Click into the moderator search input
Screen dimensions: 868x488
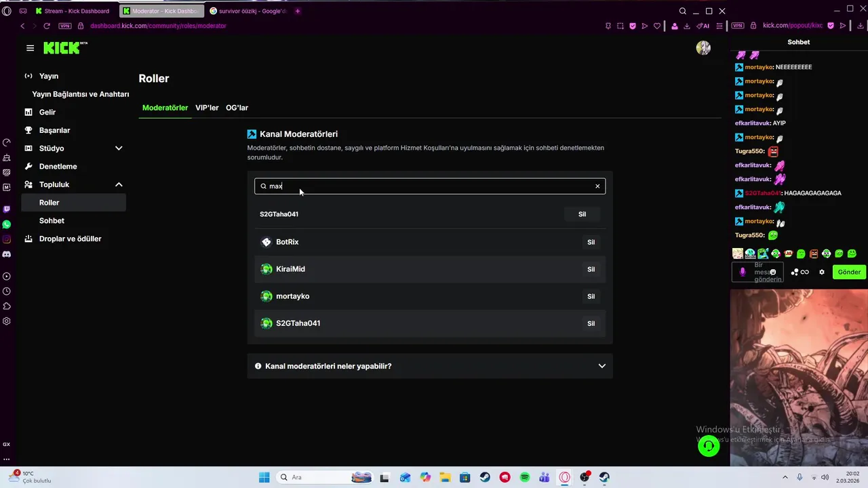click(x=430, y=186)
